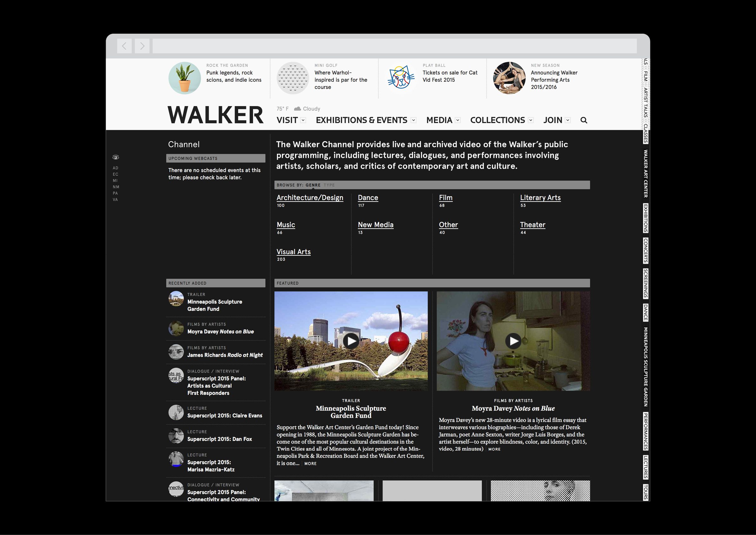This screenshot has width=756, height=535.
Task: Switch browse mode to TYPE
Action: [x=329, y=185]
